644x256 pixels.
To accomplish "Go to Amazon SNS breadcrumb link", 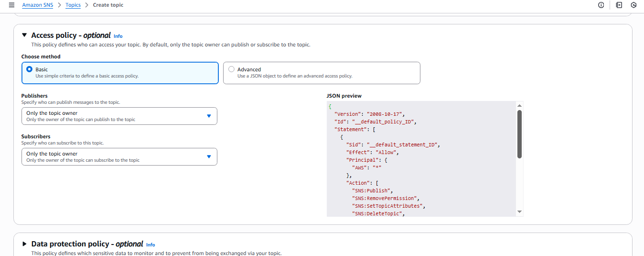I will [x=38, y=5].
